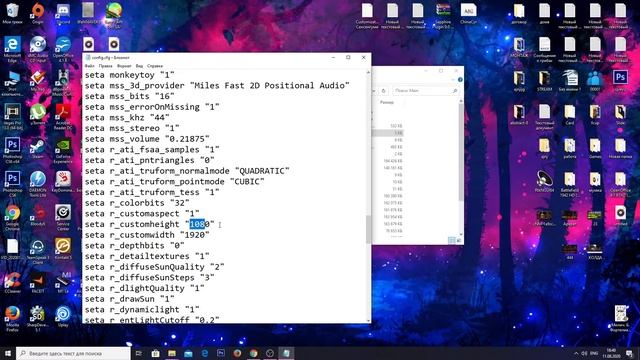Viewport: 640px width, 360px height.
Task: Open the Uplay desktop icon
Action: [x=63, y=317]
